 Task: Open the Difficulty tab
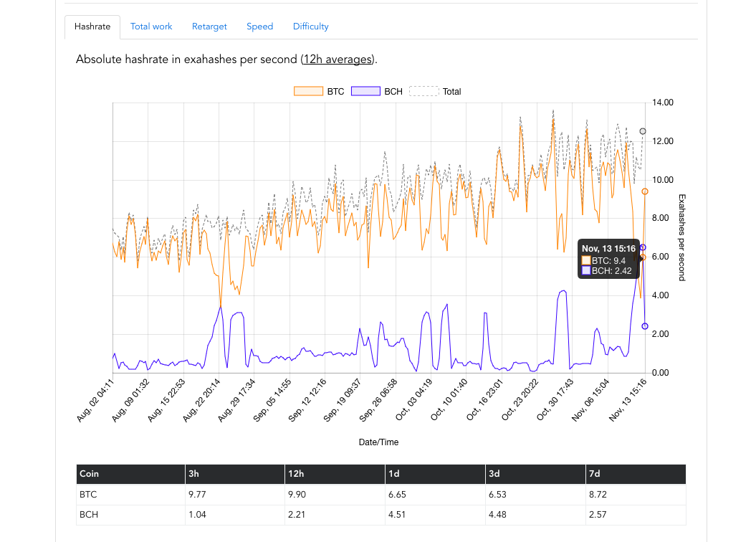310,27
